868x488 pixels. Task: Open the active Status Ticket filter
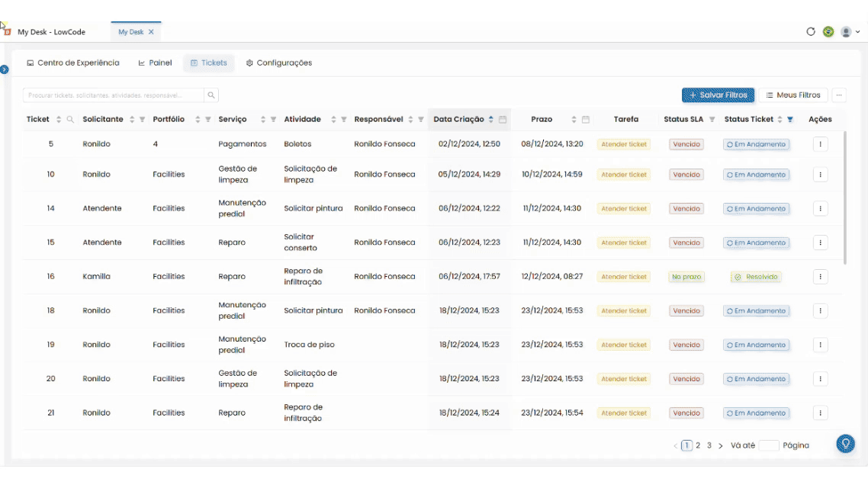click(x=790, y=120)
